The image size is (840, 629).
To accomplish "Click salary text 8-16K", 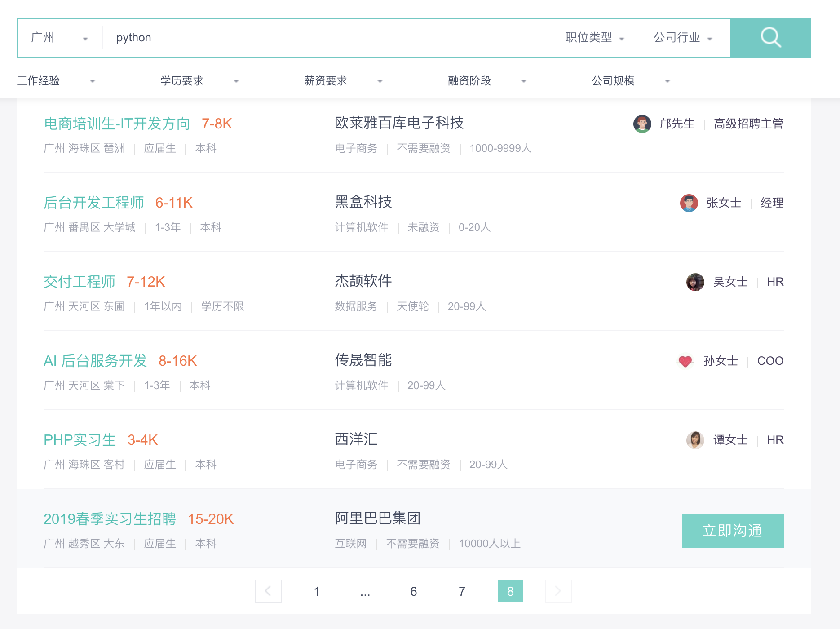I will pyautogui.click(x=177, y=361).
